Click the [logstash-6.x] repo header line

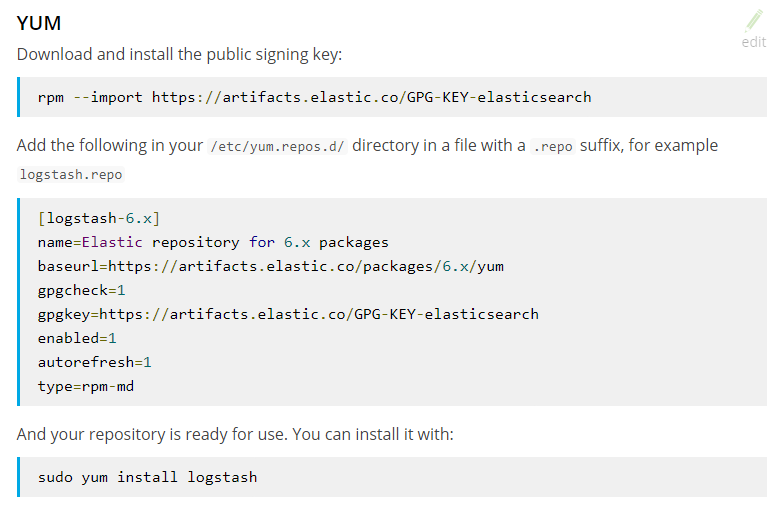(x=99, y=219)
